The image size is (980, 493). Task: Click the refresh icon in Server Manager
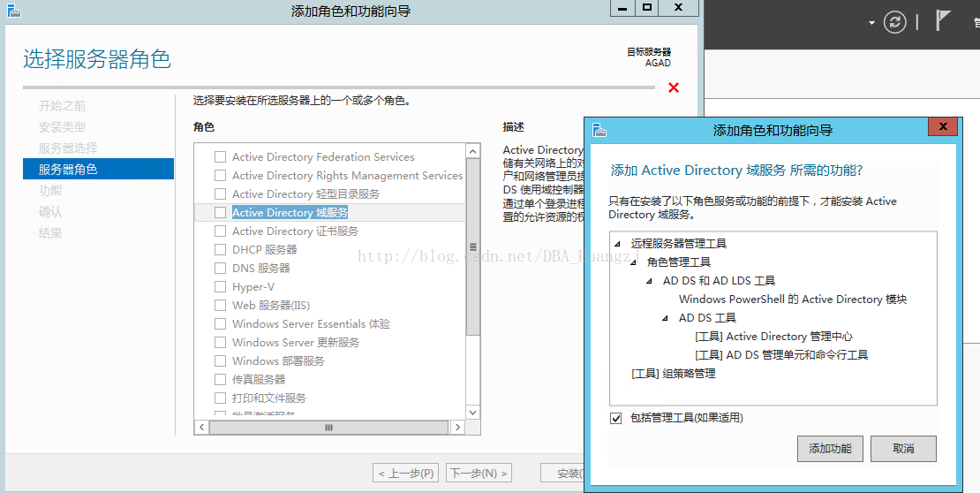tap(894, 22)
